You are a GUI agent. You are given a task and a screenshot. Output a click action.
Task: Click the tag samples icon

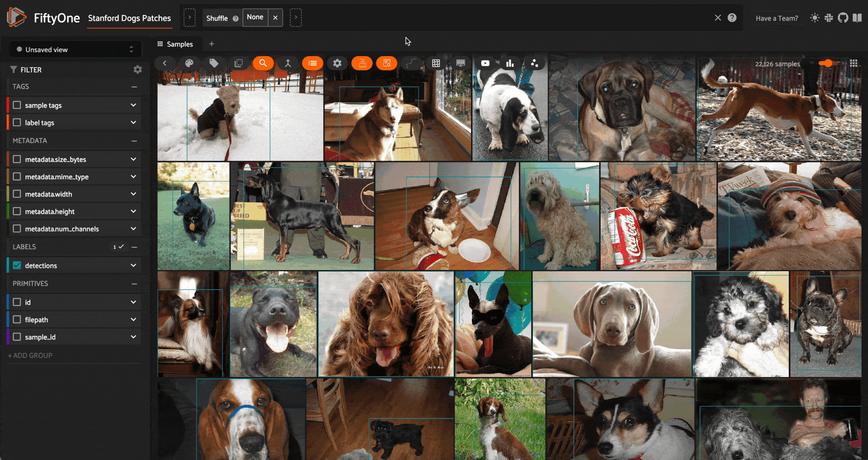(x=214, y=63)
